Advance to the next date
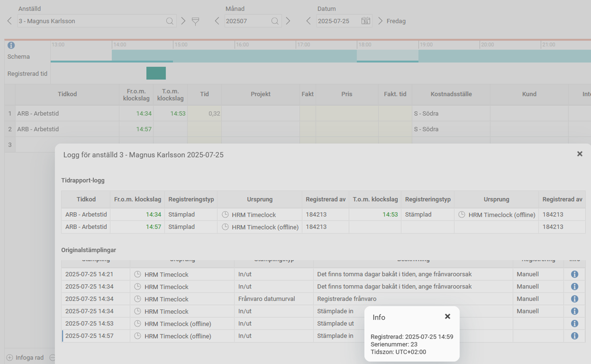This screenshot has width=591, height=364. [380, 21]
